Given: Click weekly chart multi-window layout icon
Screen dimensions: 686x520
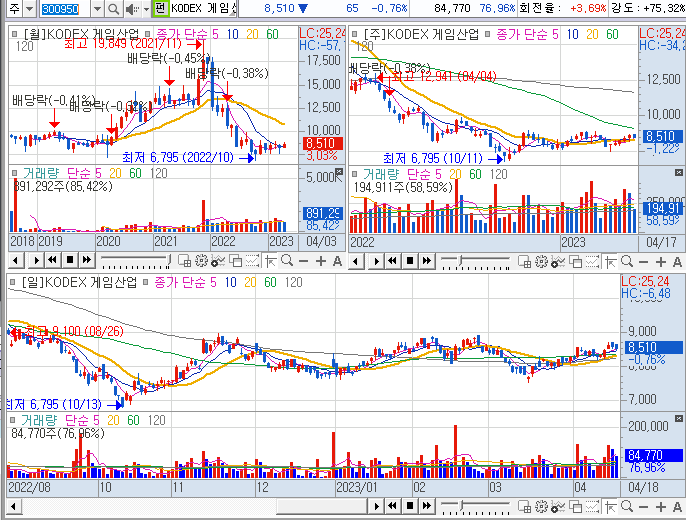Looking at the screenshot, I should 525,262.
